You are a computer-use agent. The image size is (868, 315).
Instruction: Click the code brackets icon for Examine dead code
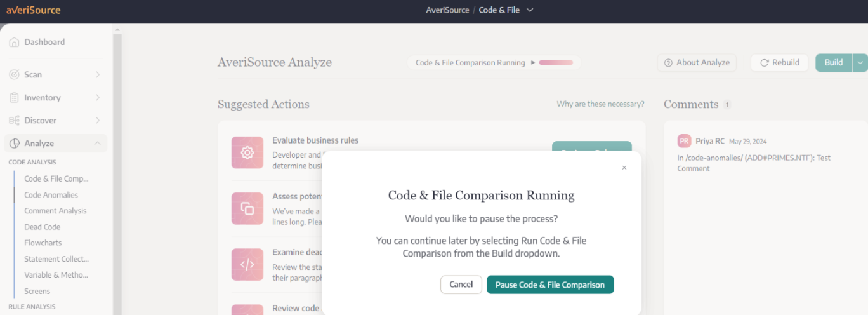point(247,264)
